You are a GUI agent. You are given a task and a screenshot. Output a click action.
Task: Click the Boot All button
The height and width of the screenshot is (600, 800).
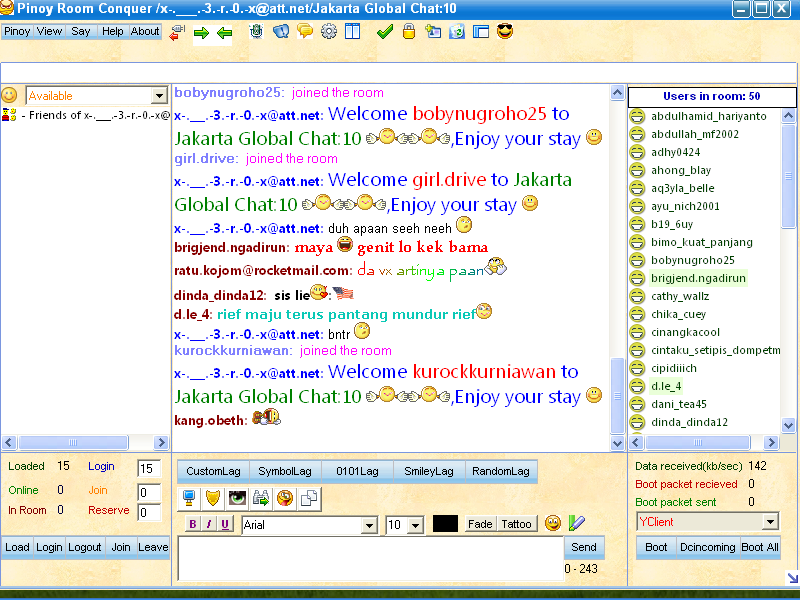760,547
